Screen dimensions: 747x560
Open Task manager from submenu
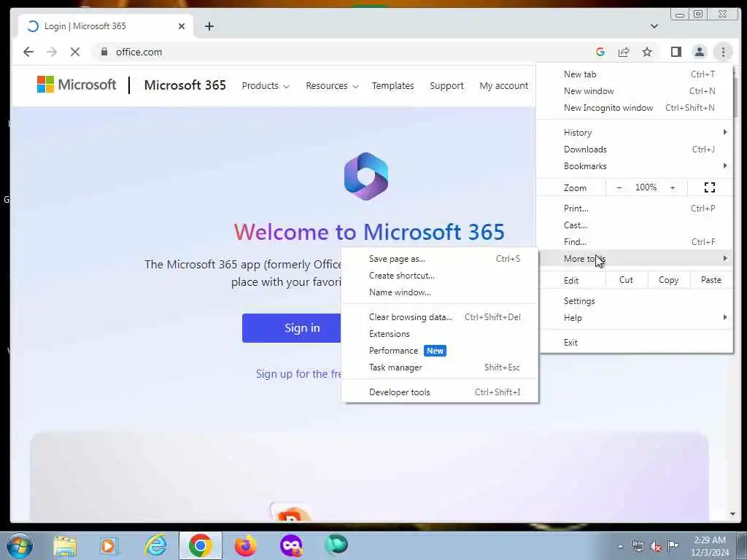coord(440,367)
